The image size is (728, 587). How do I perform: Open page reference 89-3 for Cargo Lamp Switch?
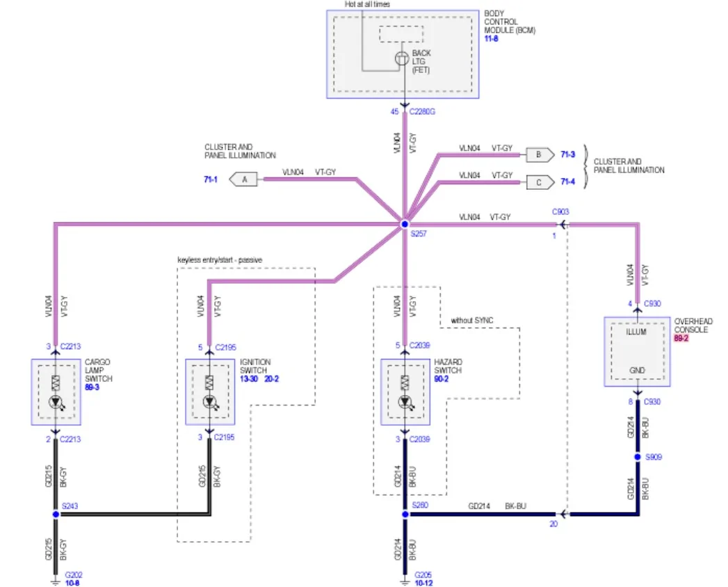pyautogui.click(x=92, y=387)
